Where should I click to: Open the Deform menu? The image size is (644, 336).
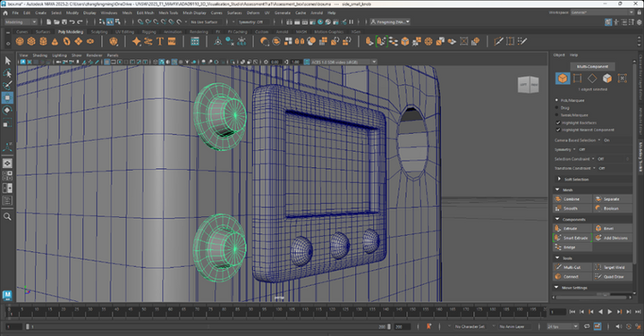click(253, 13)
